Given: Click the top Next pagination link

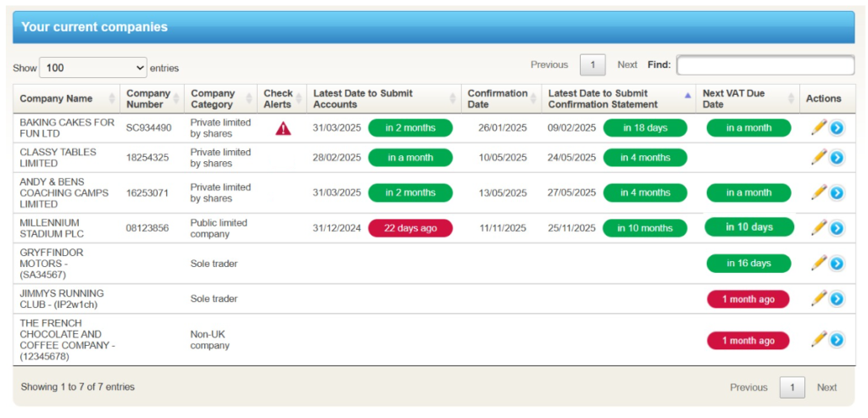Looking at the screenshot, I should 627,65.
